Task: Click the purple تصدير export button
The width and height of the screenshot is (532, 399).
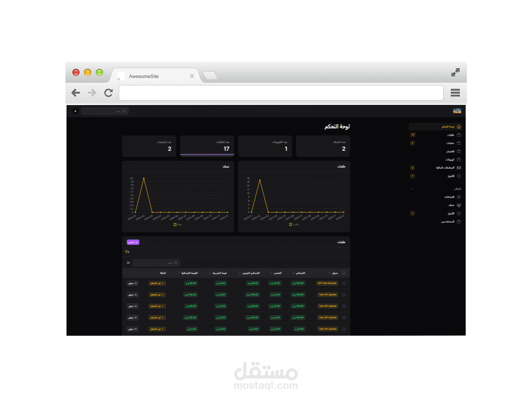Action: (133, 242)
